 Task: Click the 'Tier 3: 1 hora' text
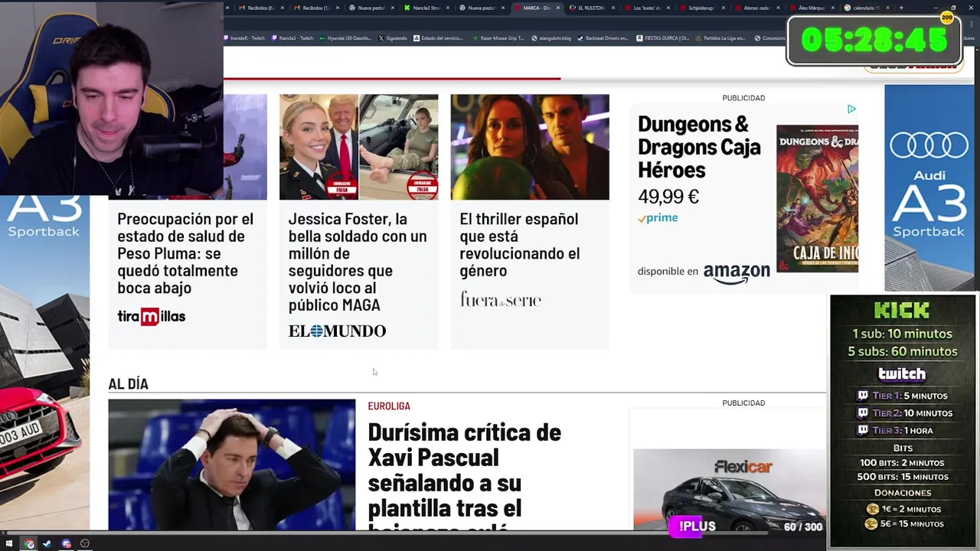point(903,430)
